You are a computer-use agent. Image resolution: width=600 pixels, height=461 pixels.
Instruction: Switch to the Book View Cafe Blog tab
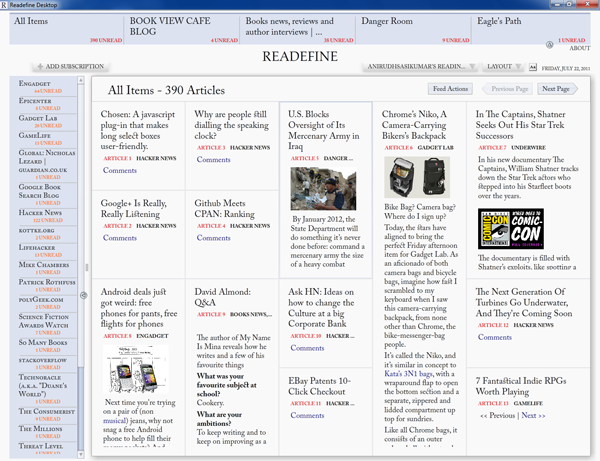(182, 30)
